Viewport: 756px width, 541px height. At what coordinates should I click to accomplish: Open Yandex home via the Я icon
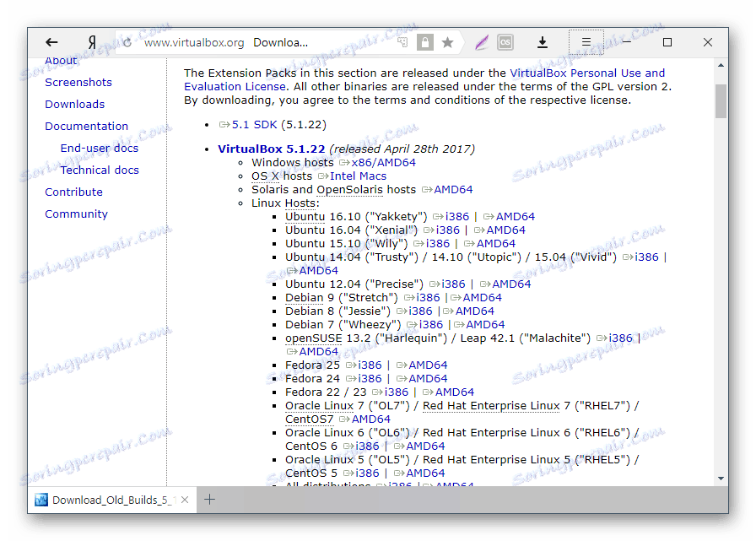pyautogui.click(x=92, y=42)
